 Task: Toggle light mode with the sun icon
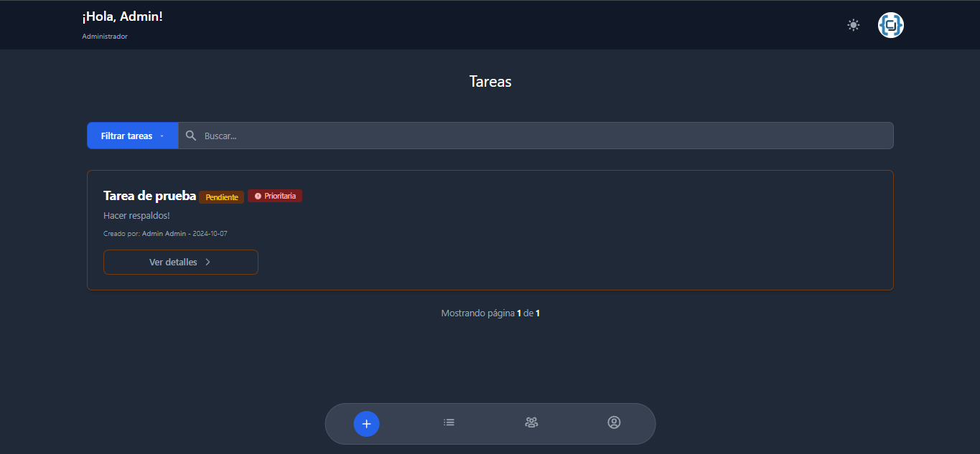pos(853,25)
